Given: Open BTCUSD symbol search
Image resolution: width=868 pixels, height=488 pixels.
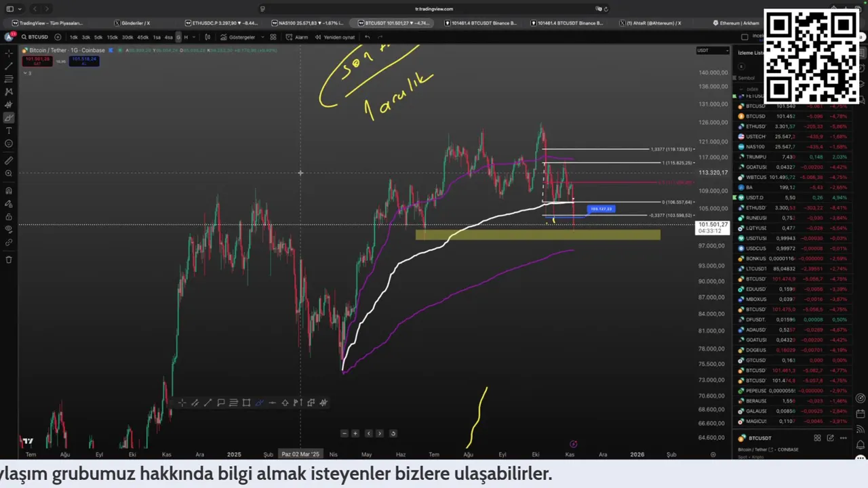Looking at the screenshot, I should coord(34,37).
